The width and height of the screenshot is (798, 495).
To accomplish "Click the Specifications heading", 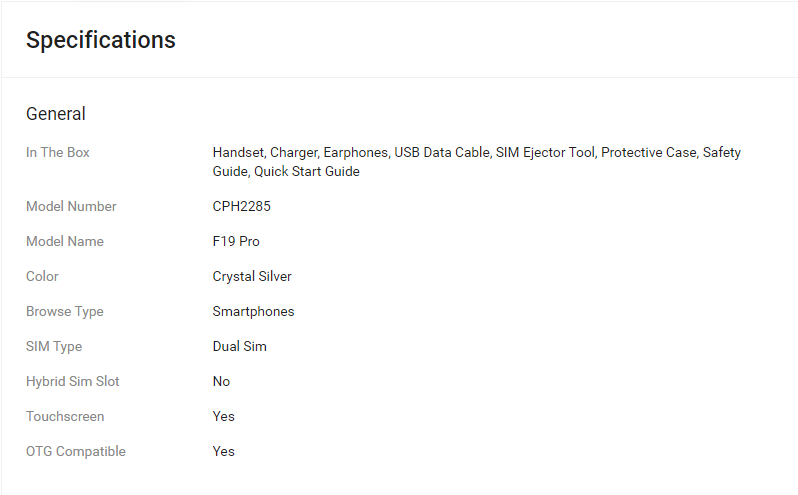I will point(101,40).
